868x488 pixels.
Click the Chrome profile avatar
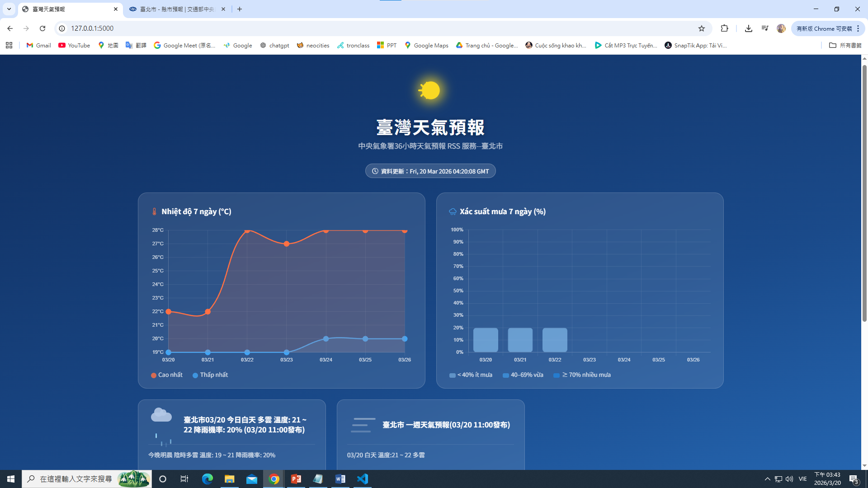(781, 28)
